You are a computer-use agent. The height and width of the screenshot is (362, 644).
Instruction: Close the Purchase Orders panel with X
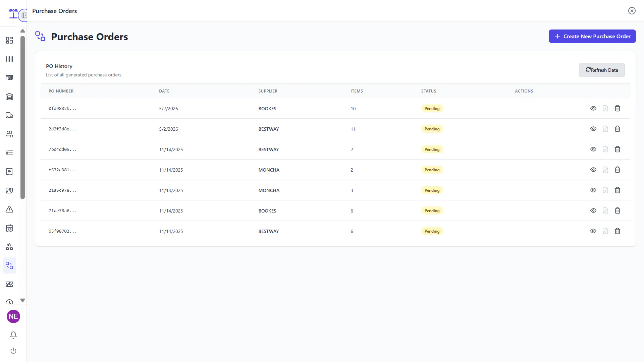tap(632, 11)
